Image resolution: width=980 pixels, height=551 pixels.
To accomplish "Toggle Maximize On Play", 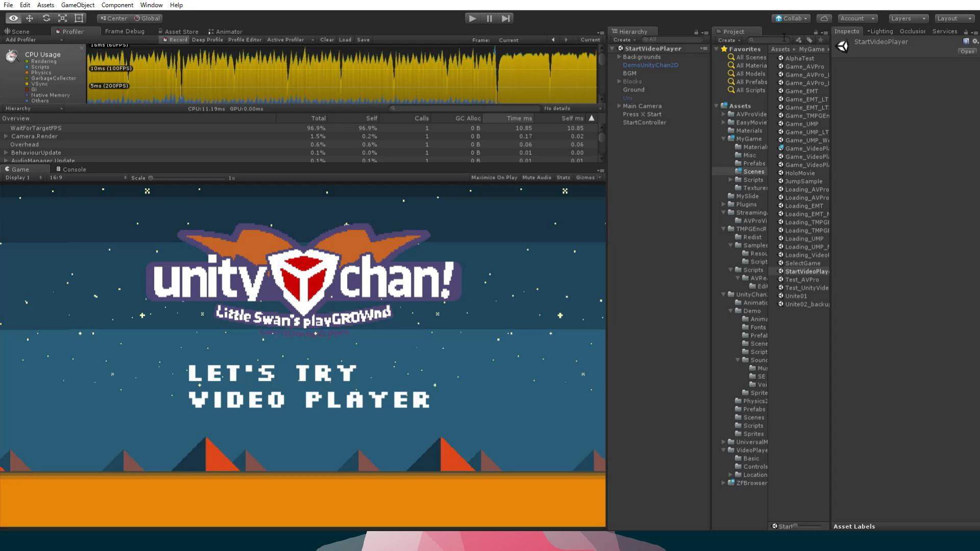I will click(x=494, y=178).
